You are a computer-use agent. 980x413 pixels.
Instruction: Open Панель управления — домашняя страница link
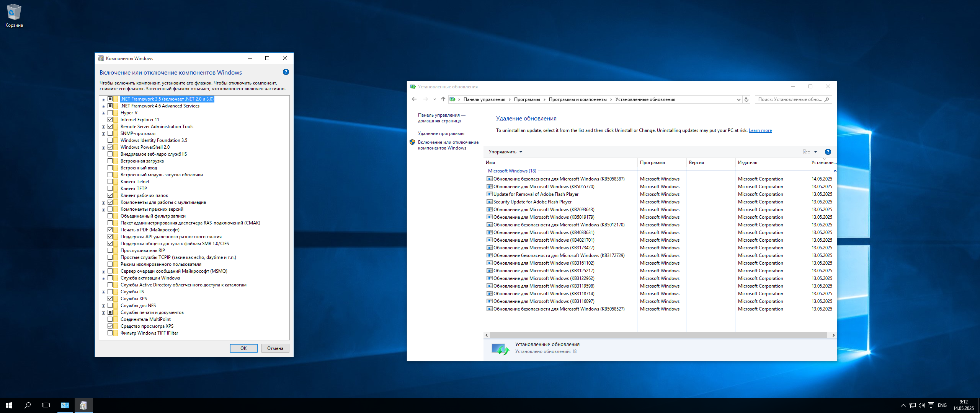(x=441, y=118)
